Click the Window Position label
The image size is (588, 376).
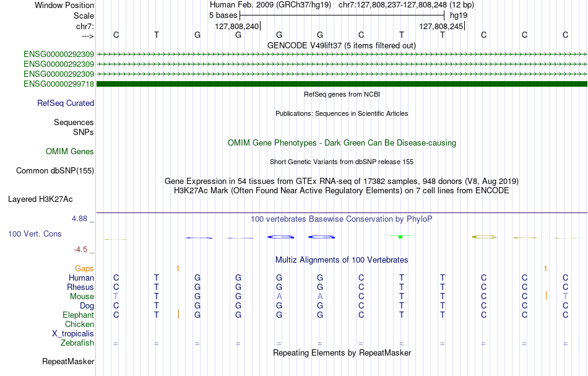(64, 5)
